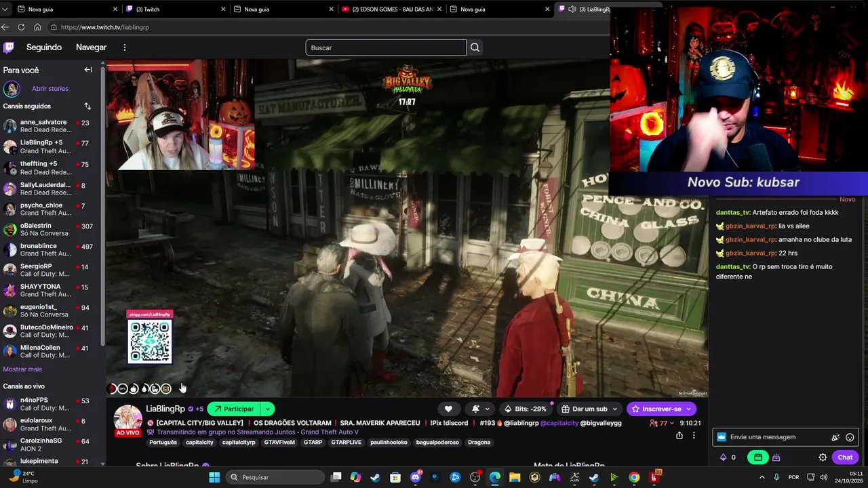
Task: Focus the Buscar search field
Action: (x=386, y=47)
